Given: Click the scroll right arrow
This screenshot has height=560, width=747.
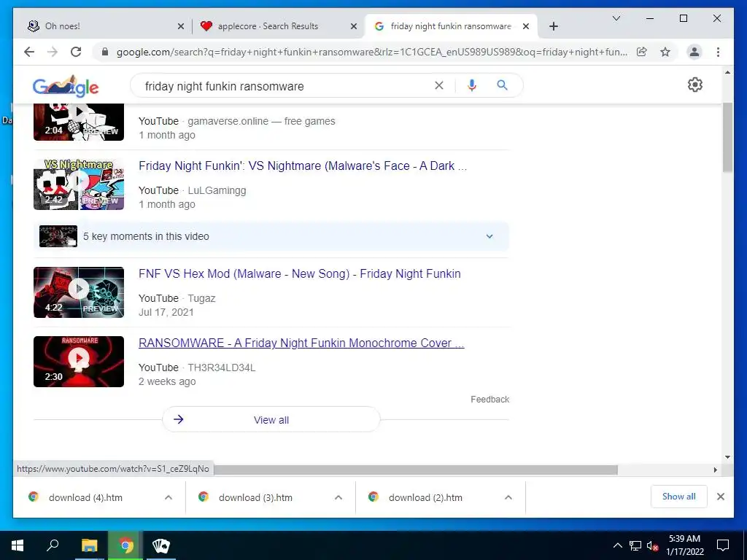Looking at the screenshot, I should click(x=715, y=470).
